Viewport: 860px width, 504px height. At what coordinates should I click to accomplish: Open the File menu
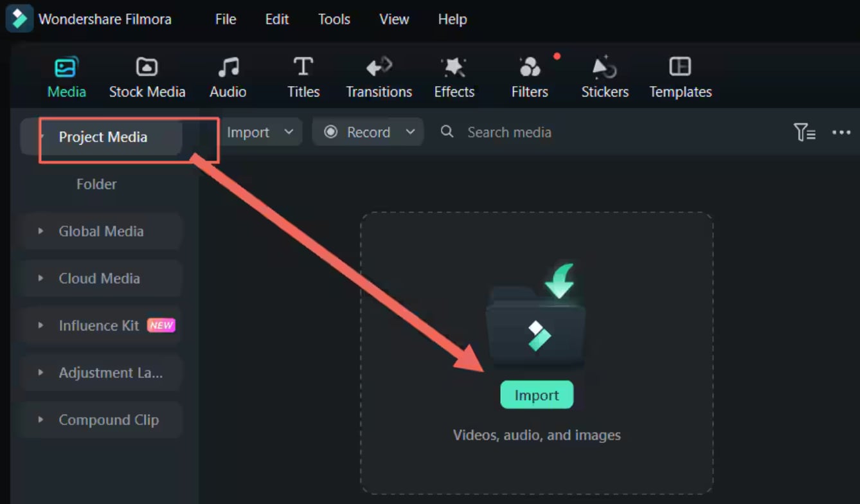click(x=226, y=19)
